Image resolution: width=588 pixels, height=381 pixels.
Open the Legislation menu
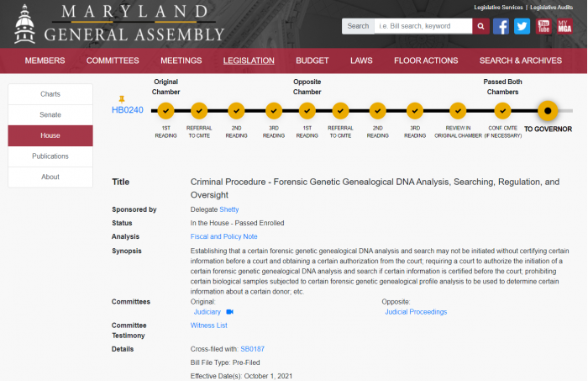[249, 61]
